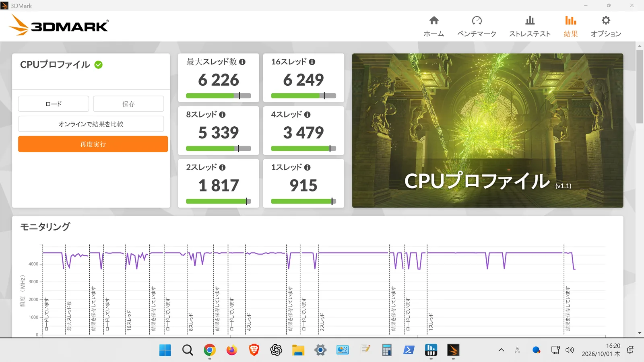
Task: Open ChatGPT from the taskbar
Action: point(276,350)
